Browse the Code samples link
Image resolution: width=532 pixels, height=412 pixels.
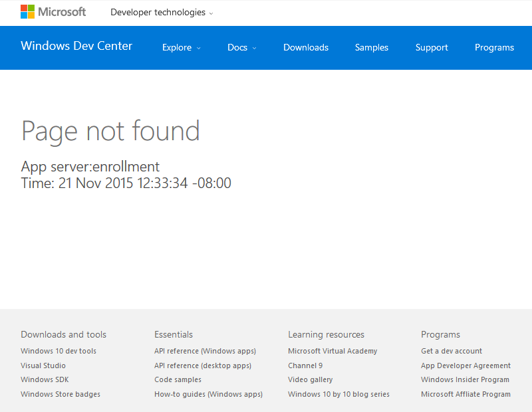[178, 379]
